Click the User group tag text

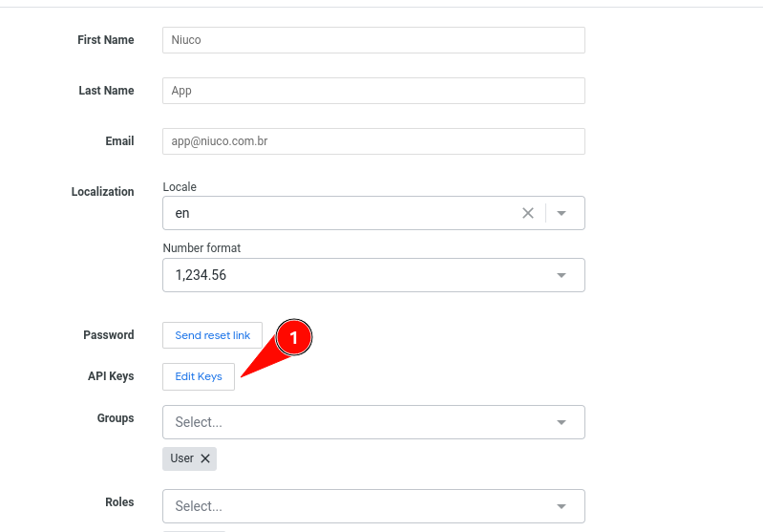[182, 458]
